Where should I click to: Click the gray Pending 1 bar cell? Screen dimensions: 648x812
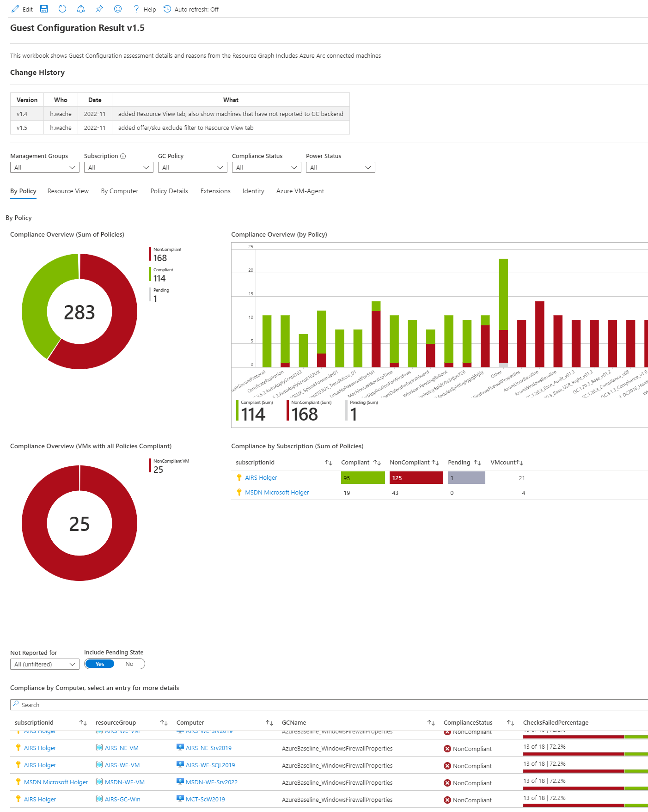coord(466,478)
